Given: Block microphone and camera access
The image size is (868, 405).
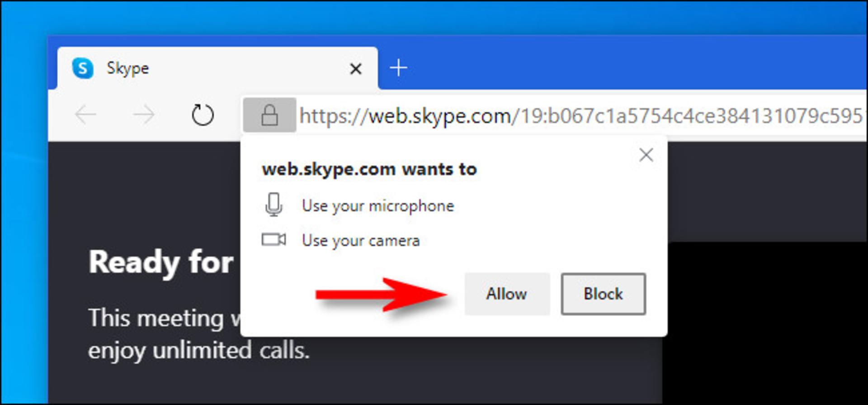Looking at the screenshot, I should click(x=603, y=294).
